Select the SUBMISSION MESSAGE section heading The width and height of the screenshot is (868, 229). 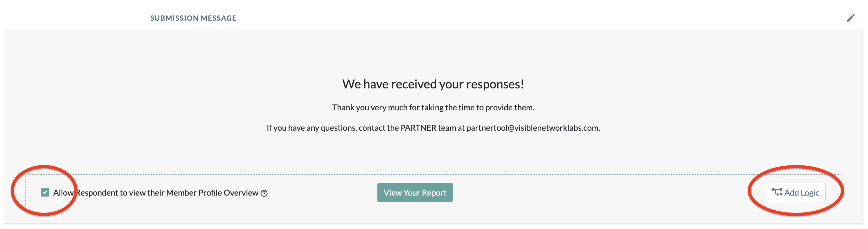tap(193, 18)
